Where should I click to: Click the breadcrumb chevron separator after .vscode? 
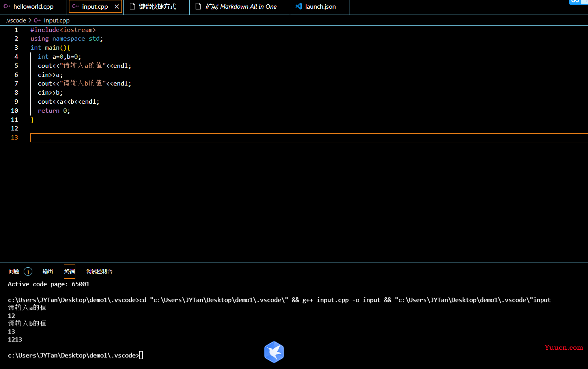coord(30,20)
